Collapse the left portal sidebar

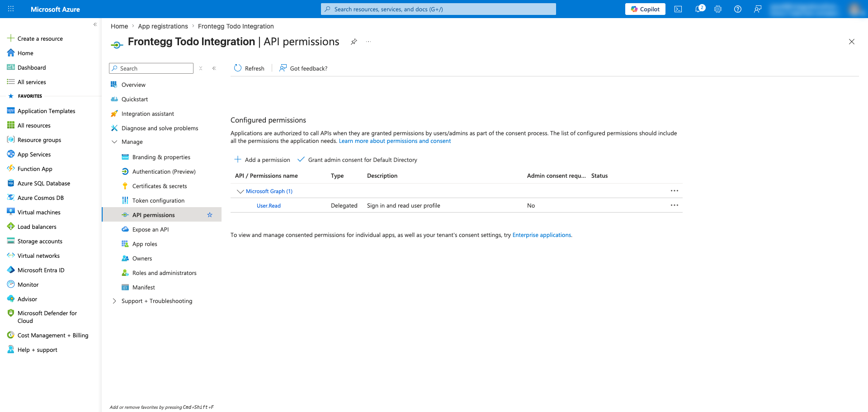coord(95,24)
